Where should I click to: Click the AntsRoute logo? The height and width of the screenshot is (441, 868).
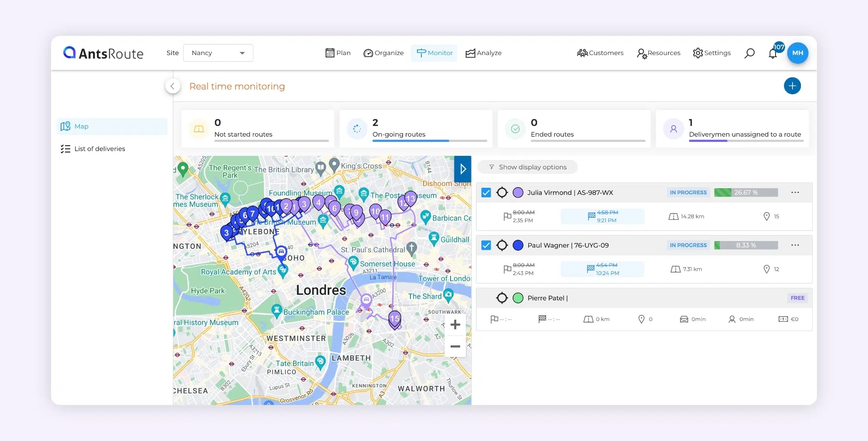pos(103,53)
